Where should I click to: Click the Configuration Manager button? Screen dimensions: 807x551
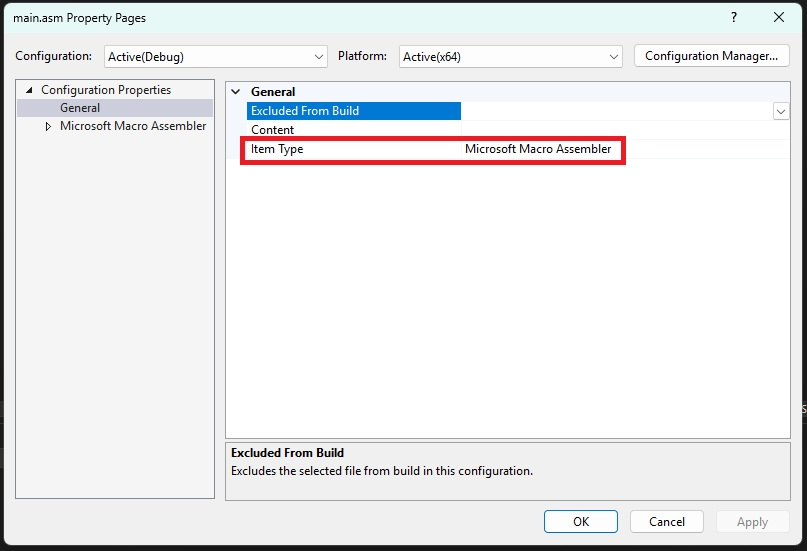[711, 56]
